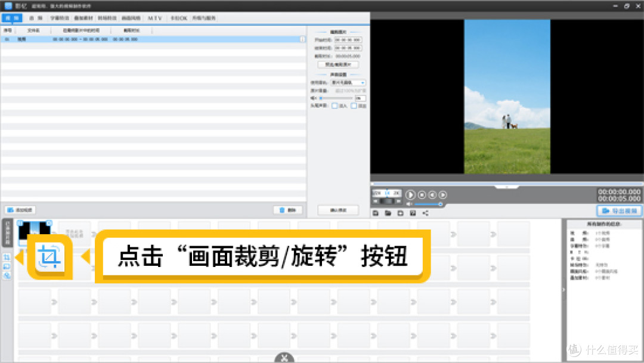Click the 文件名 column header
The height and width of the screenshot is (363, 644).
(x=33, y=30)
